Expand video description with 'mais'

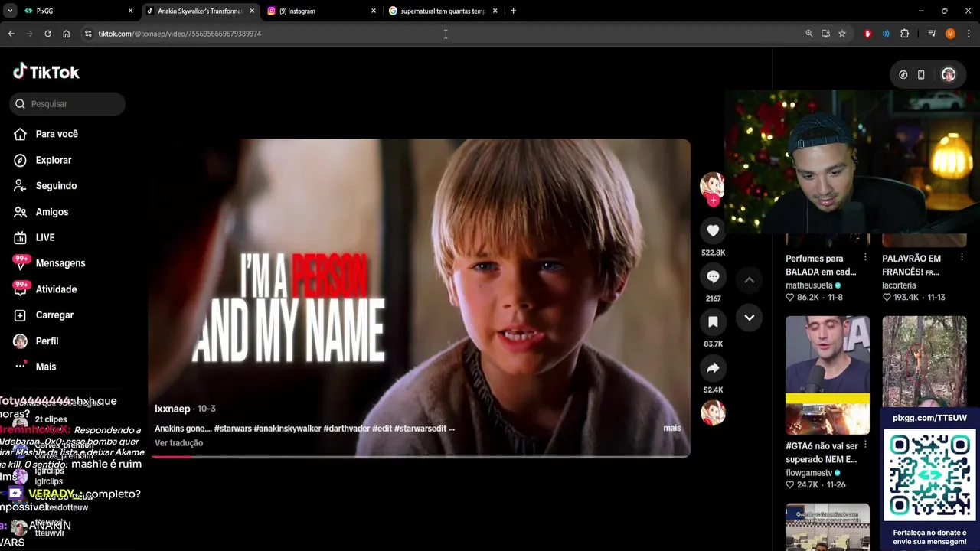point(671,428)
